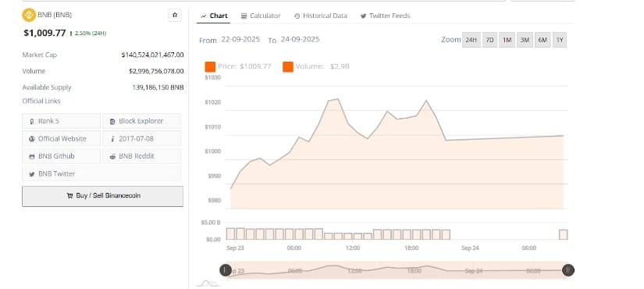644x289 pixels.
Task: Select the Chart tab
Action: click(214, 16)
